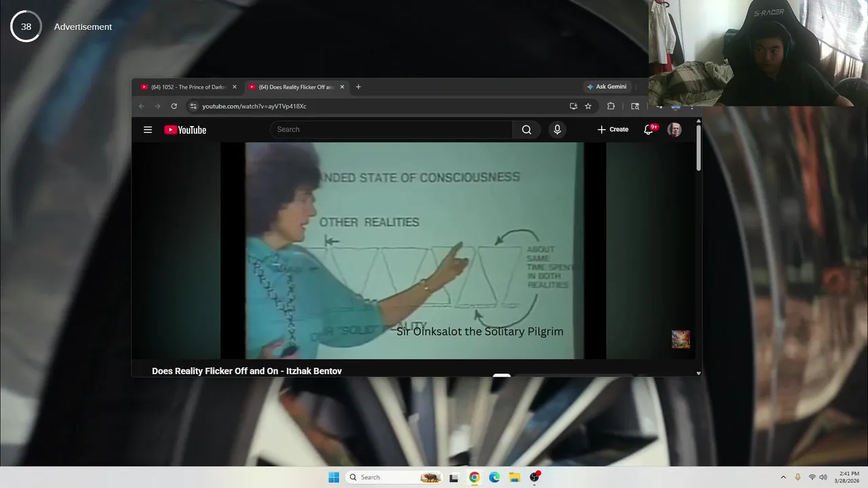This screenshot has width=868, height=488.
Task: Reload the page in Chrome
Action: tap(174, 106)
